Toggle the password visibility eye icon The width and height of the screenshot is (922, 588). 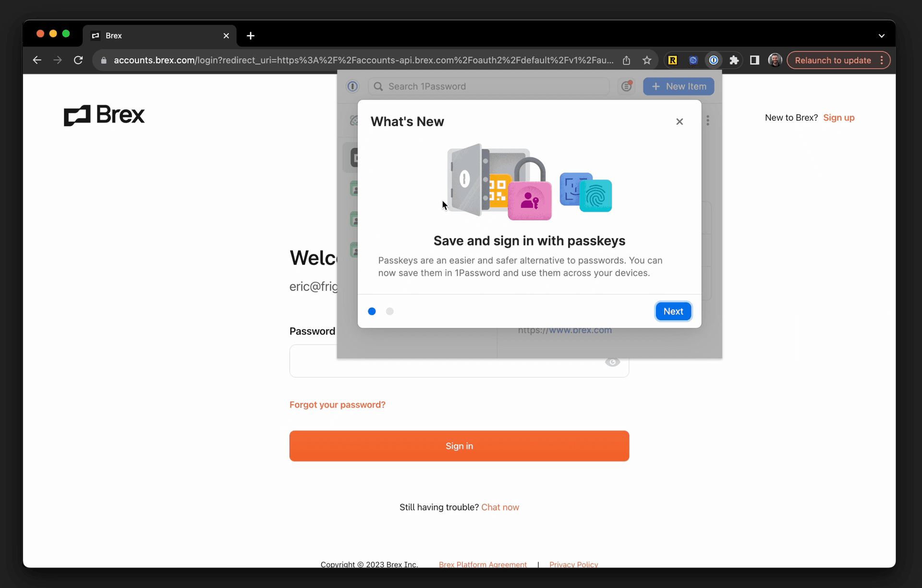click(612, 361)
